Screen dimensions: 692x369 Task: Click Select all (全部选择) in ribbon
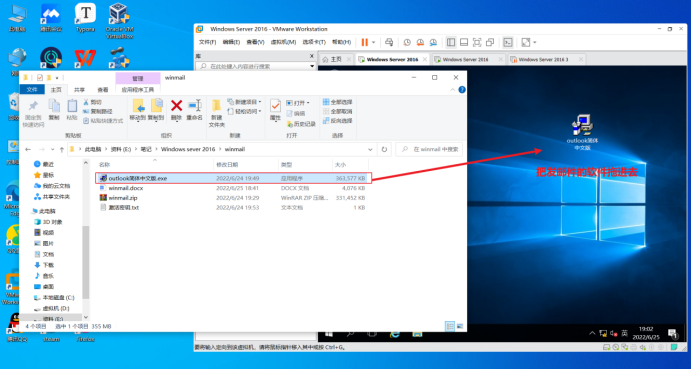338,102
